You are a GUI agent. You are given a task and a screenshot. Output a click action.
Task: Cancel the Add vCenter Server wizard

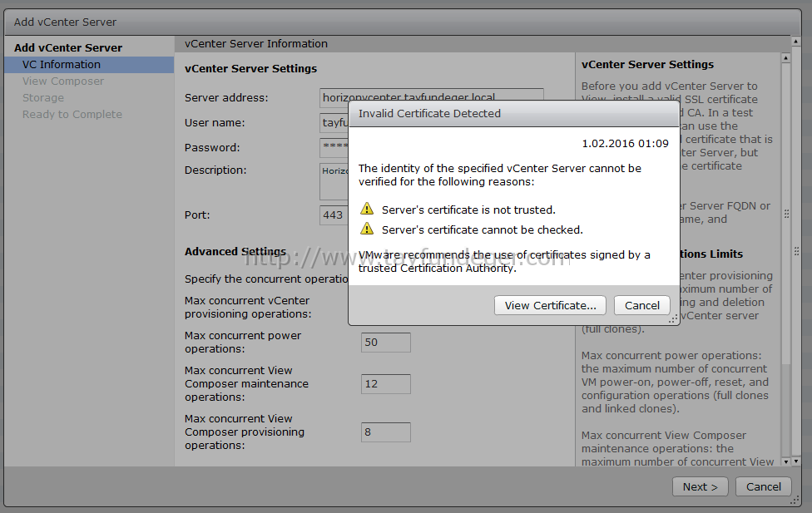(x=763, y=486)
